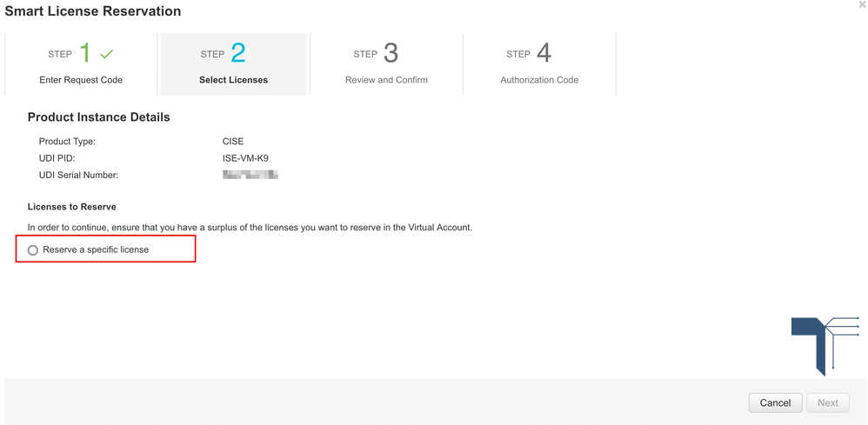Screen dimensions: 868x425
Task: Click the Licenses to Reserve heading
Action: click(72, 207)
